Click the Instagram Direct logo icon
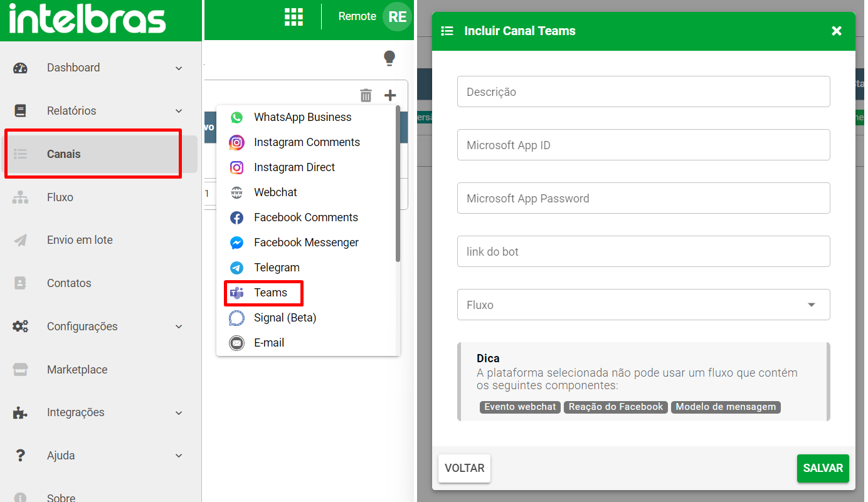Viewport: 868px width, 502px height. click(236, 167)
